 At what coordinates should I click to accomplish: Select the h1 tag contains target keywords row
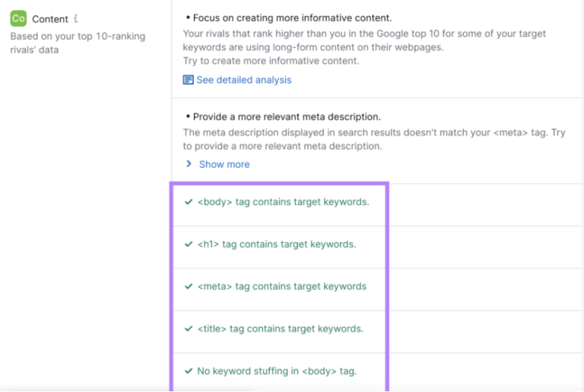276,245
